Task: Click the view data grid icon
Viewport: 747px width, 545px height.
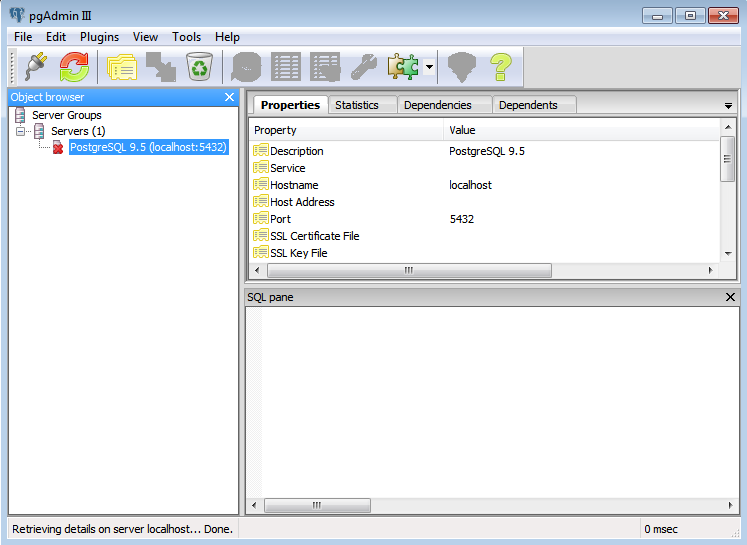Action: coord(286,67)
